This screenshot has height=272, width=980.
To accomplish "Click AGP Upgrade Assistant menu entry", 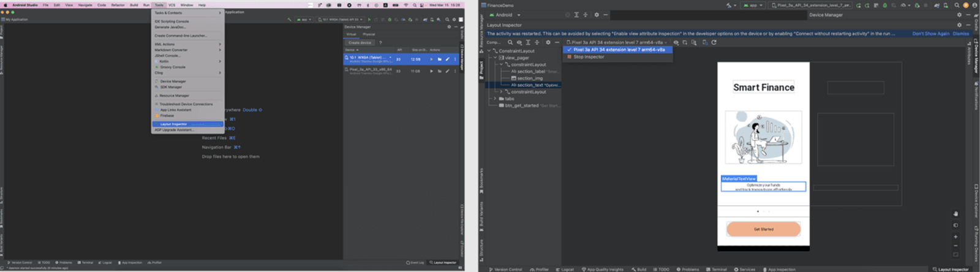I will [x=187, y=130].
